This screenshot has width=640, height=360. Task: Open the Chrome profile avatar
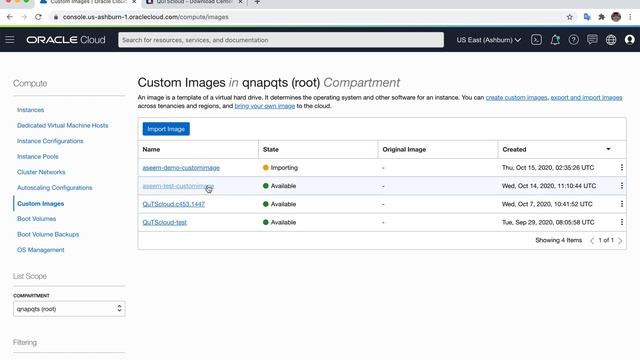(616, 17)
